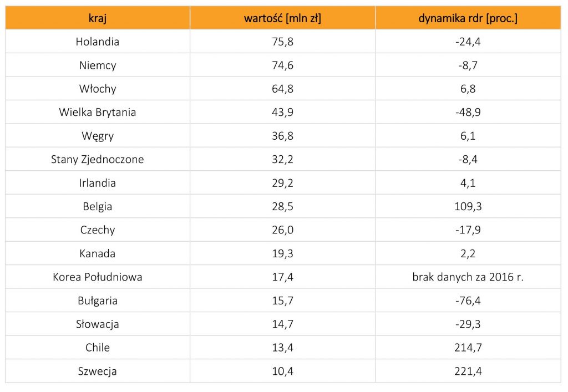Click Chile's dynamics value 214,7
568x392 pixels.
tap(468, 348)
